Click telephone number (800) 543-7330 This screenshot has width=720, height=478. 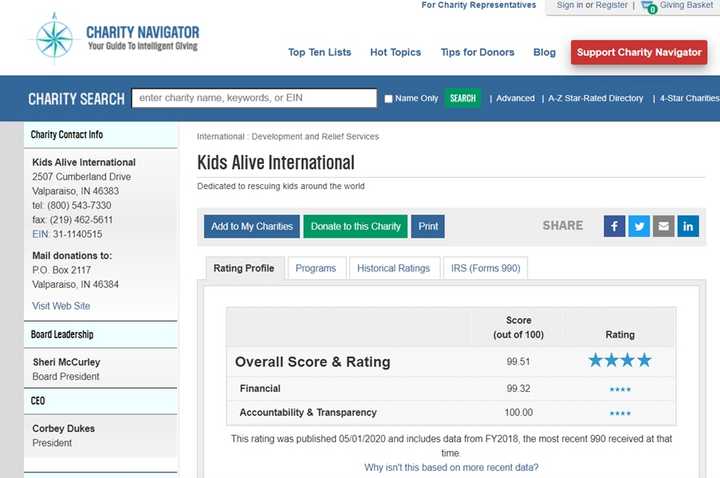(79, 205)
